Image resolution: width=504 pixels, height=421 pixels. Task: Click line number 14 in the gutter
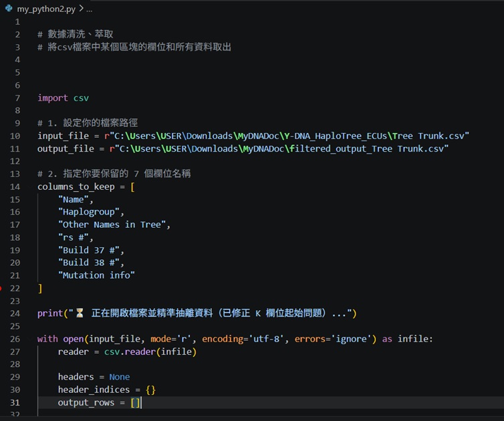(15, 186)
